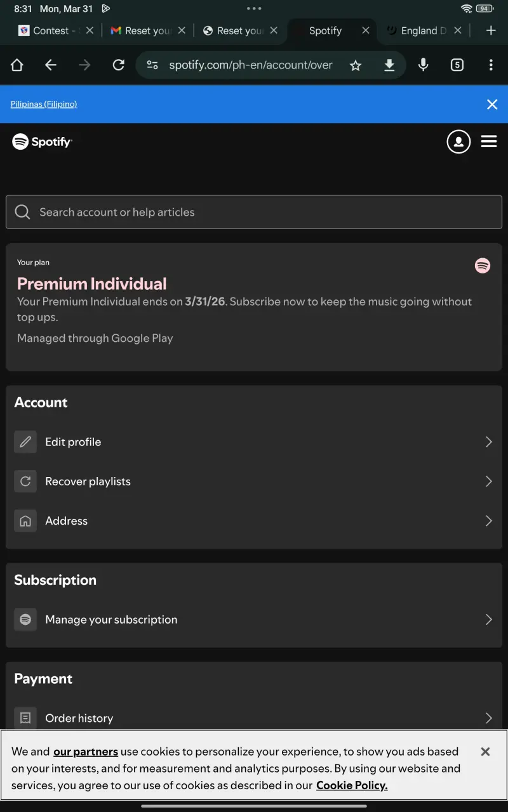Click the browser forward arrow
Viewport: 508px width, 812px height.
[x=84, y=65]
